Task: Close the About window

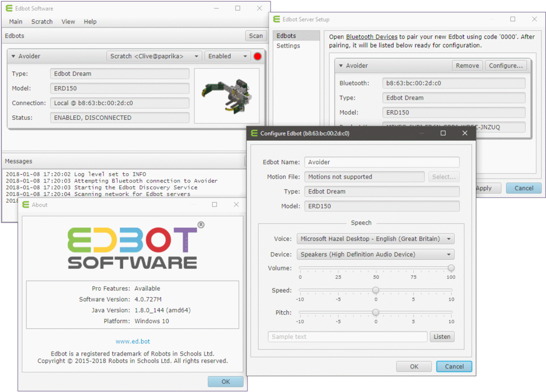Action: 236,204
